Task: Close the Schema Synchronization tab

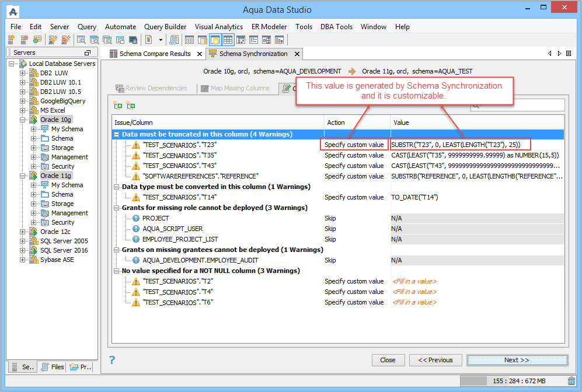Action: click(297, 54)
